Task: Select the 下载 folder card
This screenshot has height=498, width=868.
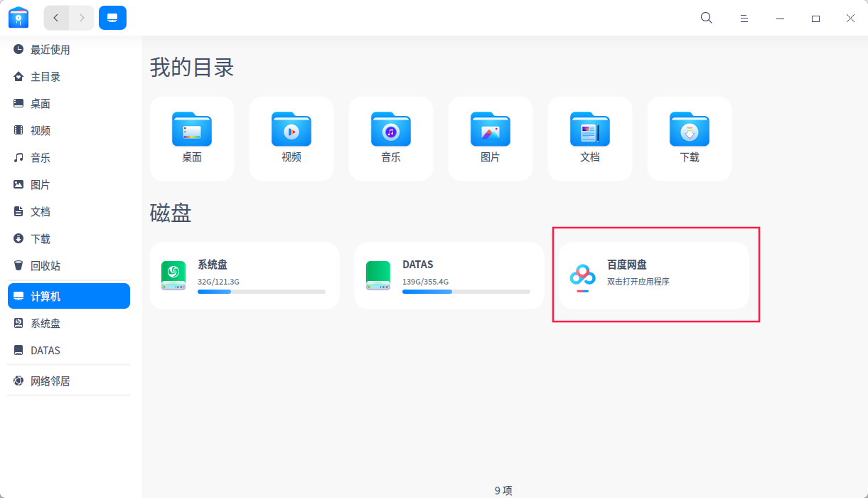Action: pyautogui.click(x=690, y=139)
